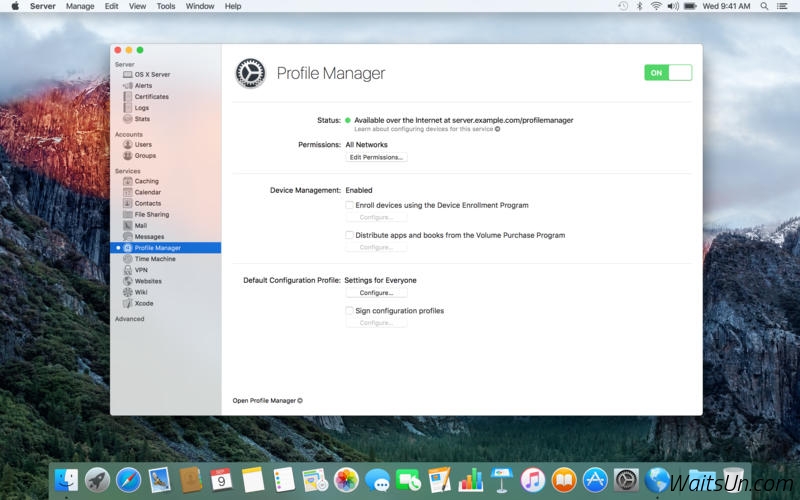
Task: Click Configure below Sign configuration profiles
Action: (377, 323)
